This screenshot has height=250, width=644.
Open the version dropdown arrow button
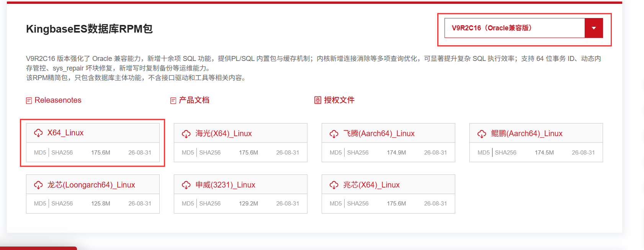(x=594, y=28)
